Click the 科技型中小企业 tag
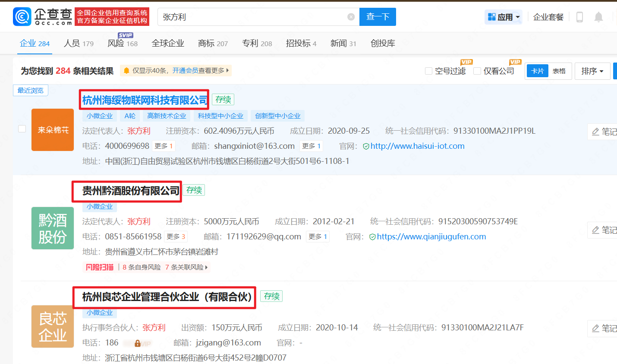This screenshot has width=617, height=364. pyautogui.click(x=220, y=116)
